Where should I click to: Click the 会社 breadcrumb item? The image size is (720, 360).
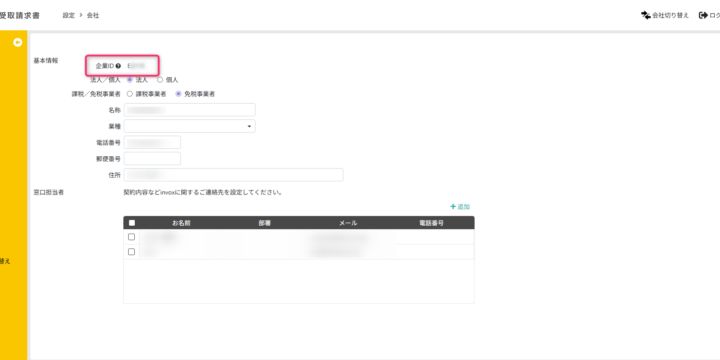[93, 16]
